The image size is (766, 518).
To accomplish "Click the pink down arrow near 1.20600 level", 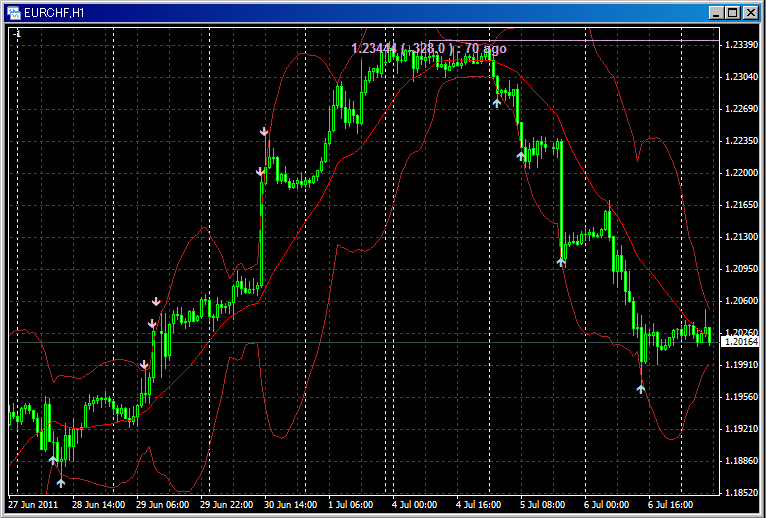I will coord(156,301).
